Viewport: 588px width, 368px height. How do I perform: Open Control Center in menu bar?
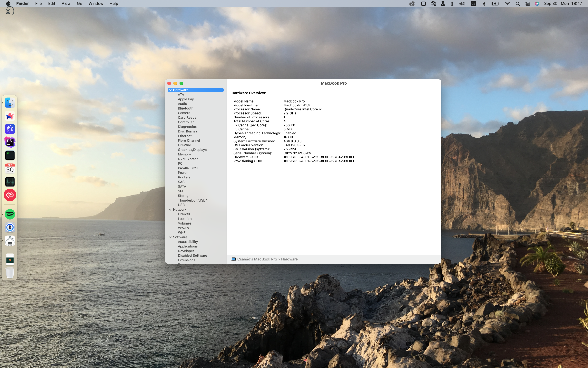point(527,4)
